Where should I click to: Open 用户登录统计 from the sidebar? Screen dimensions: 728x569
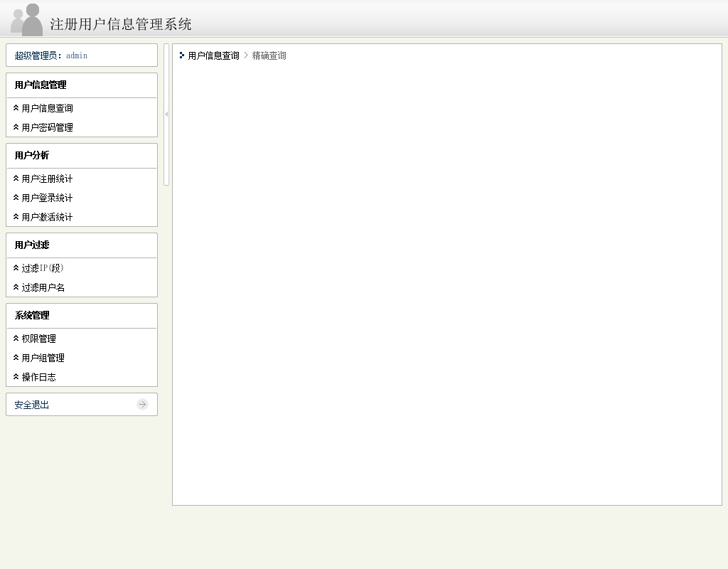click(x=47, y=198)
